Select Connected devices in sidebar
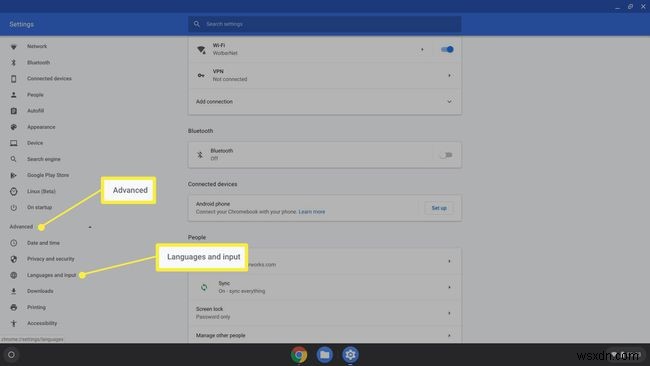The width and height of the screenshot is (650, 366). [x=49, y=79]
